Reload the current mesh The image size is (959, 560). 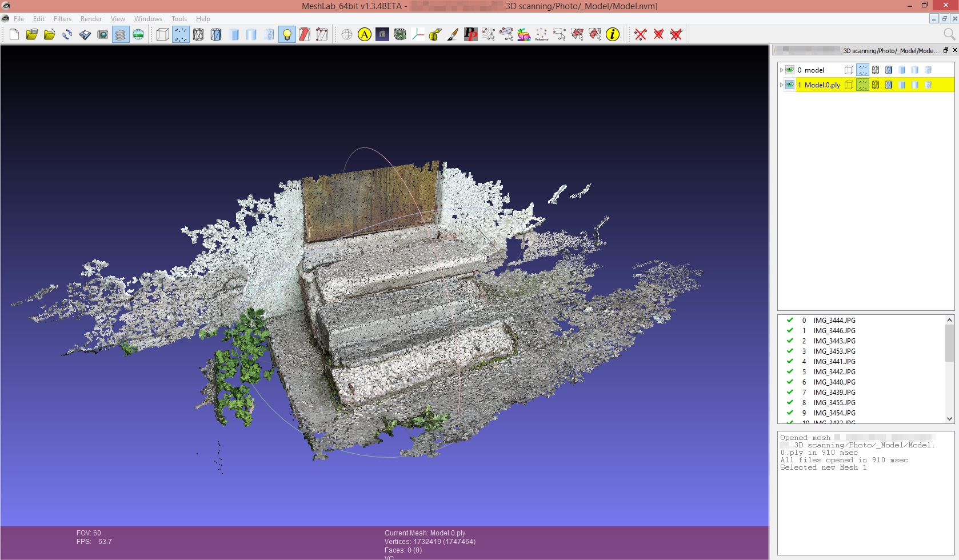point(67,35)
